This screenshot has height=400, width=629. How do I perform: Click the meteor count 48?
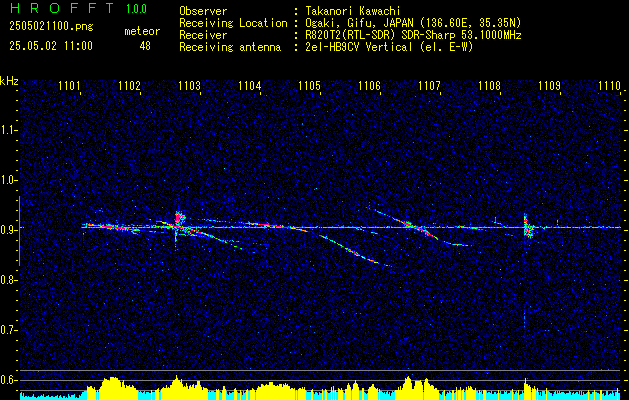click(x=145, y=46)
